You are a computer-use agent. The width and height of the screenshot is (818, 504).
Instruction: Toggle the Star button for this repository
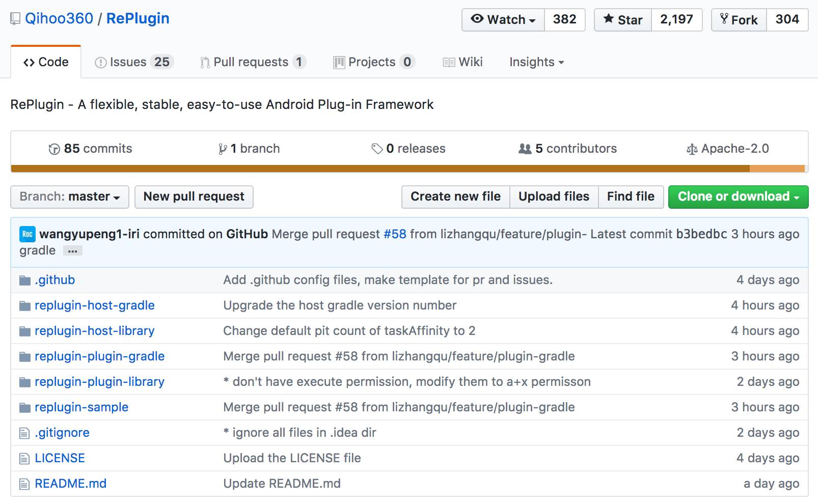(622, 20)
